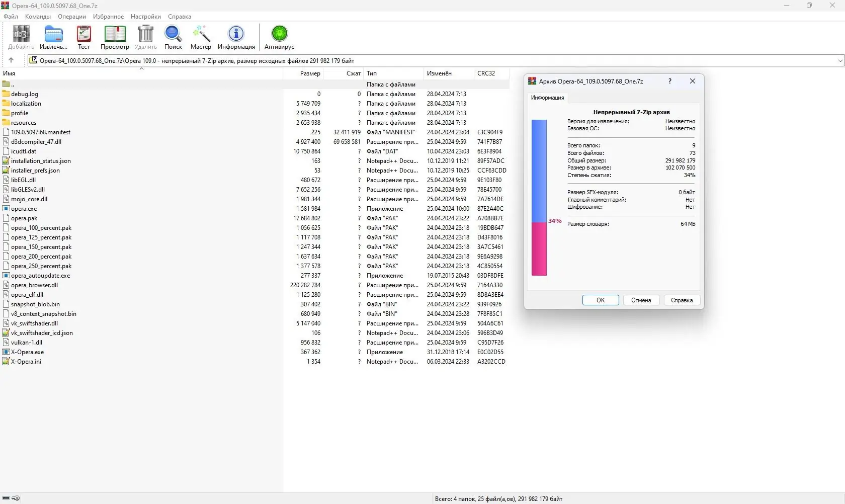The image size is (845, 504).
Task: Click the status bar drive icon
Action: point(6,498)
